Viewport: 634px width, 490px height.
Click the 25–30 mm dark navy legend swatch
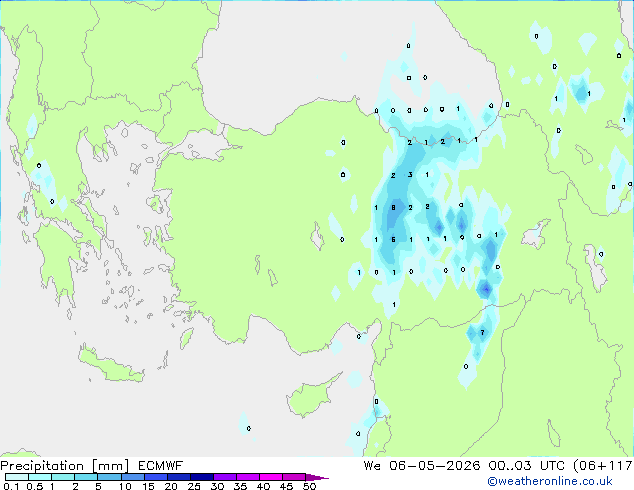pos(201,477)
